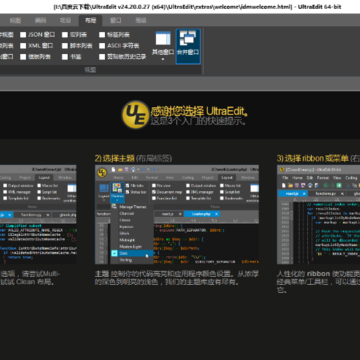Enable the 标签列表 checkbox
The image size is (360, 360).
pos(102,35)
